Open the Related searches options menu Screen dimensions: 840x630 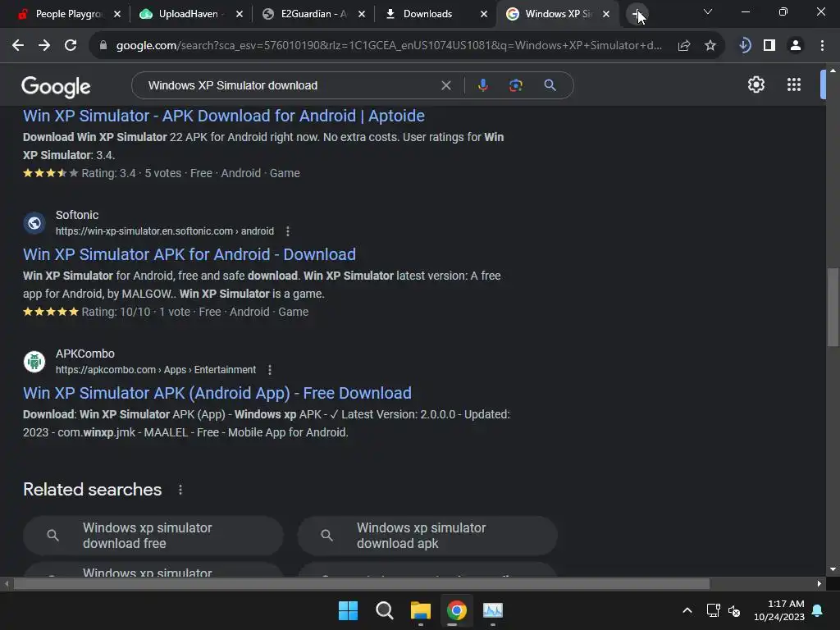coord(180,490)
